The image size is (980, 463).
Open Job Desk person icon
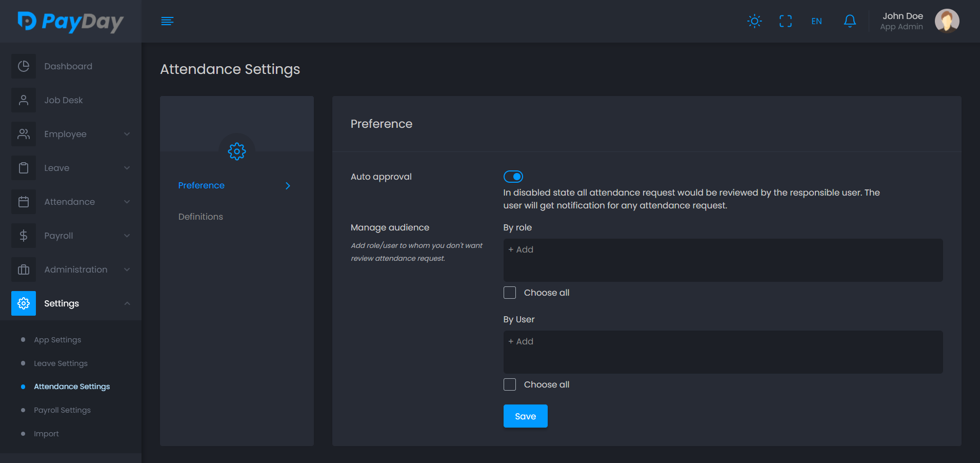pos(24,100)
